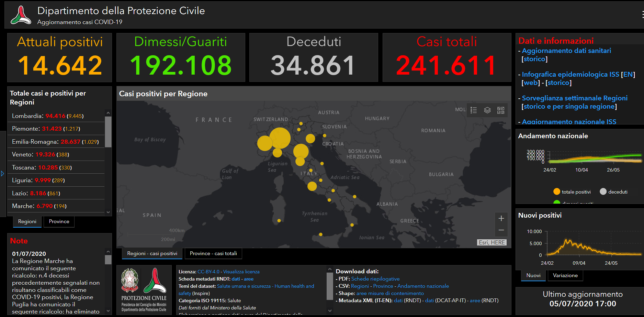The image size is (644, 317).
Task: Switch to the Variazione chart tab
Action: [x=565, y=275]
